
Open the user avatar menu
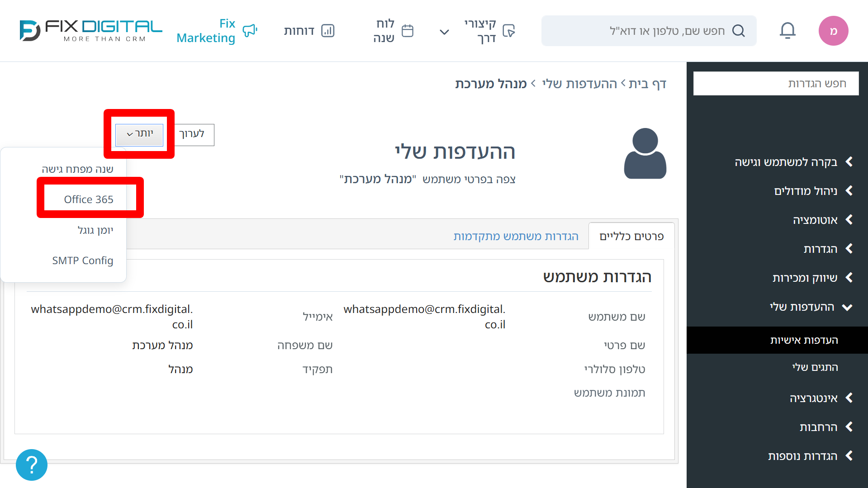coord(833,31)
